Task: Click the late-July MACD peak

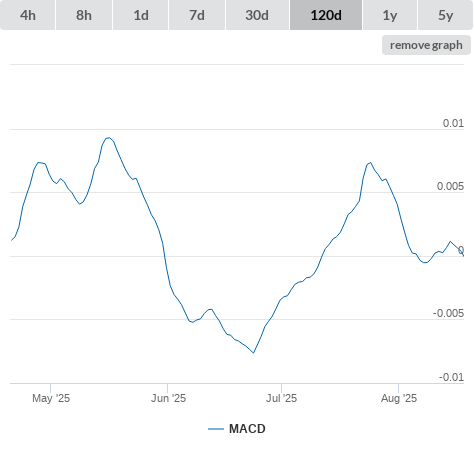Action: pyautogui.click(x=370, y=163)
